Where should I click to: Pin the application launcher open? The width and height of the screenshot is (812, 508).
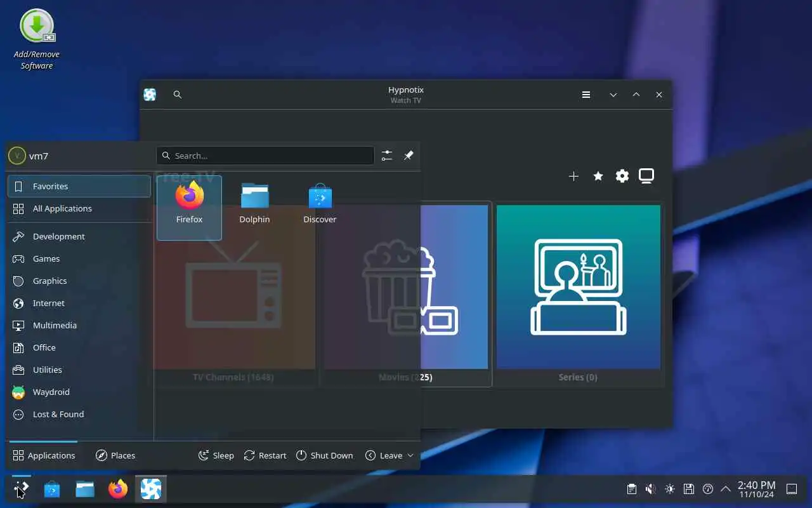[409, 156]
